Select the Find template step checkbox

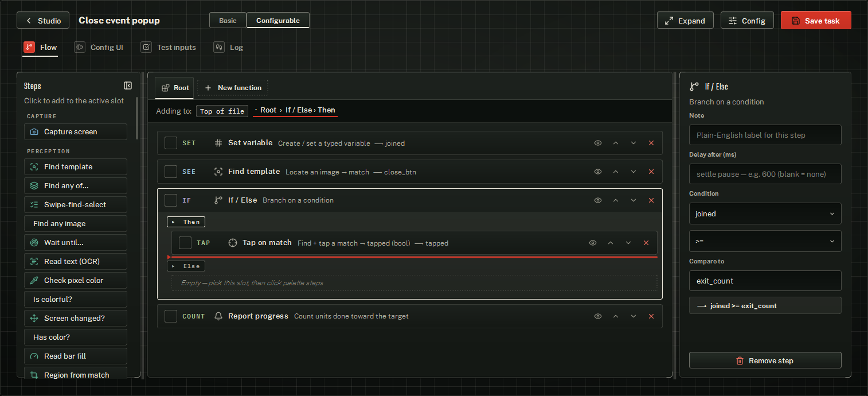pyautogui.click(x=171, y=172)
